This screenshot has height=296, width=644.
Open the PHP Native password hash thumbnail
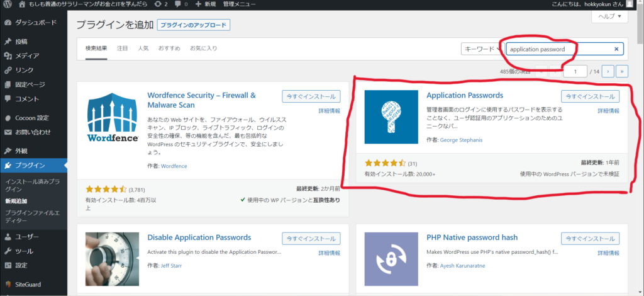(x=391, y=259)
